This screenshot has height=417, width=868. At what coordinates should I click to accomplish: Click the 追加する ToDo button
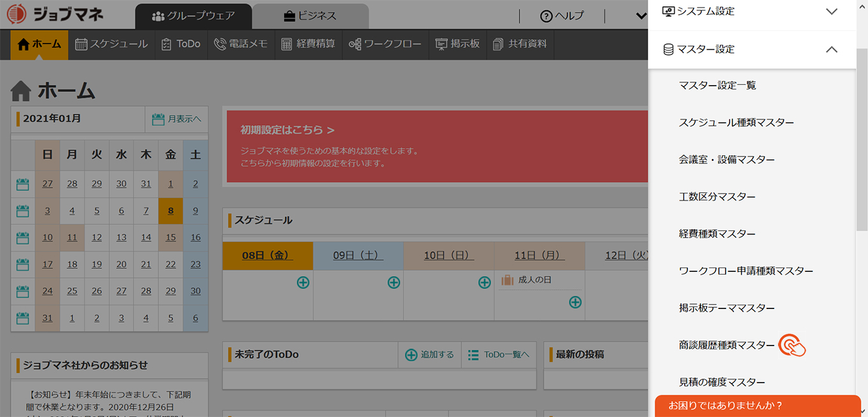coord(430,354)
